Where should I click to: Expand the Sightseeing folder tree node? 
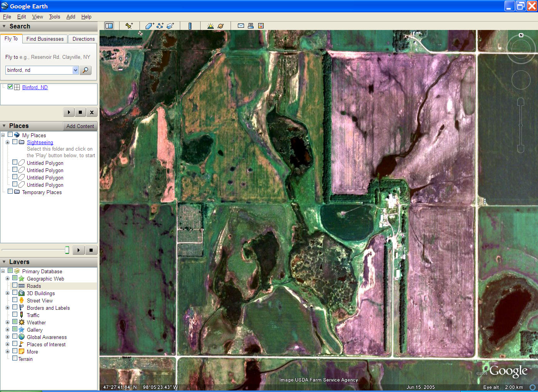tap(7, 143)
